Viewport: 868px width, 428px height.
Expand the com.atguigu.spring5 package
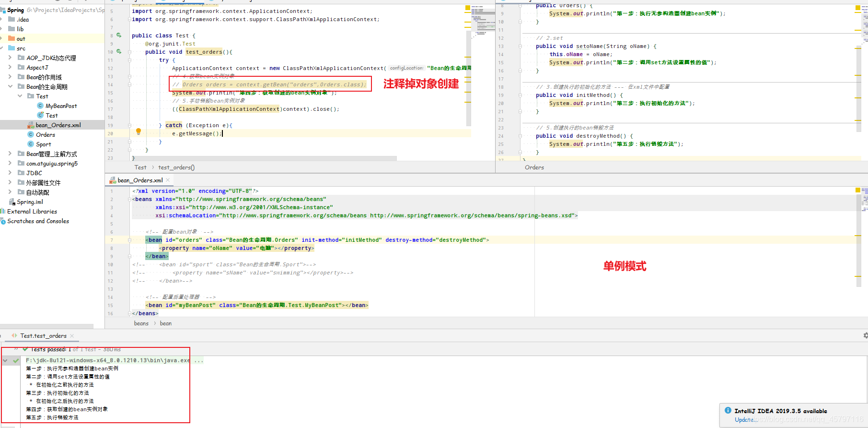click(x=10, y=163)
